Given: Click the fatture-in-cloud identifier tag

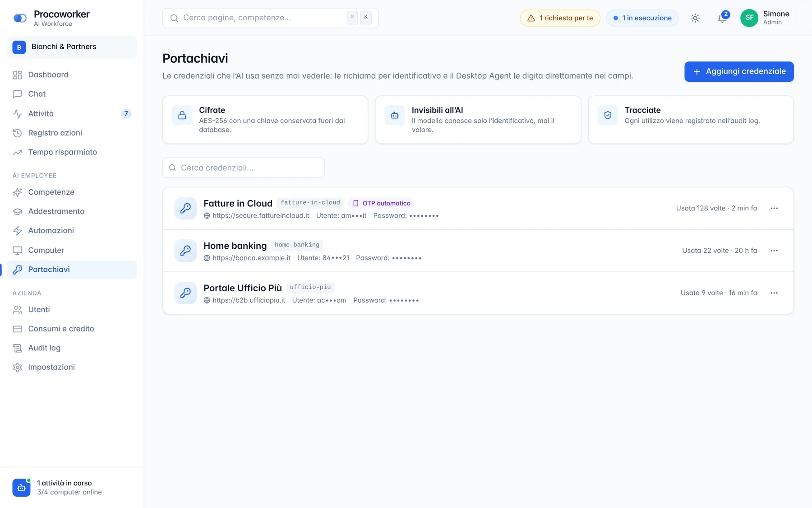Looking at the screenshot, I should (310, 203).
